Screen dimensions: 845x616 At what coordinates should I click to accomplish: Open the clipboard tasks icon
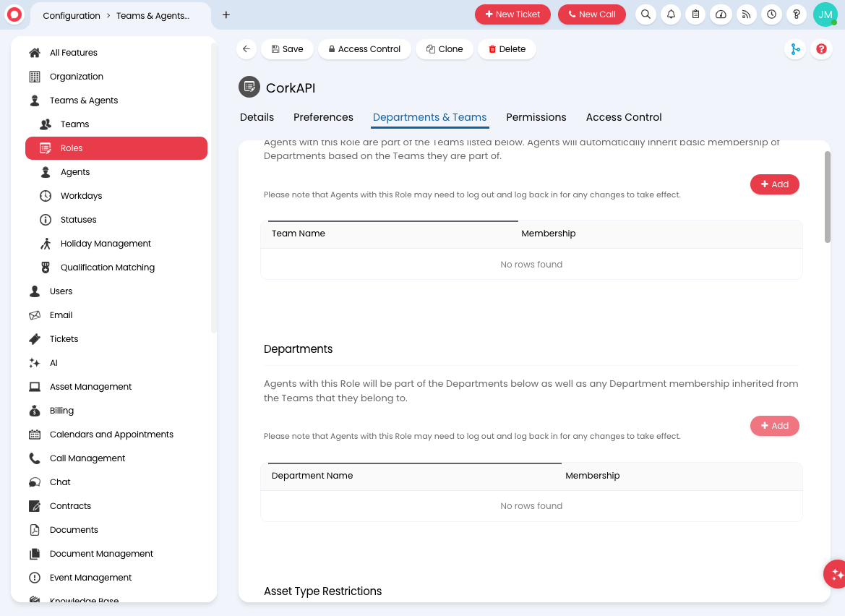coord(695,14)
